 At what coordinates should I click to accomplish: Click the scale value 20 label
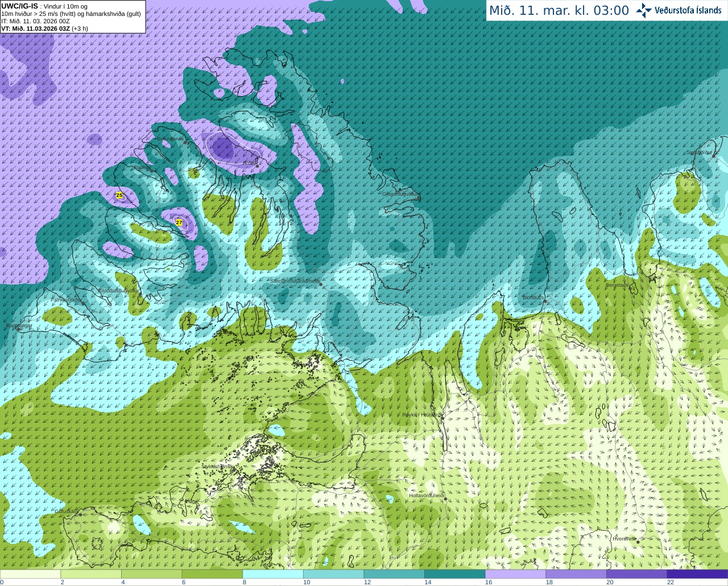click(x=610, y=582)
